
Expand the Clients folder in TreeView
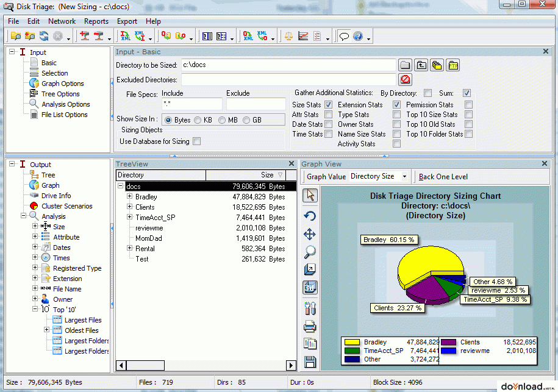pos(130,207)
